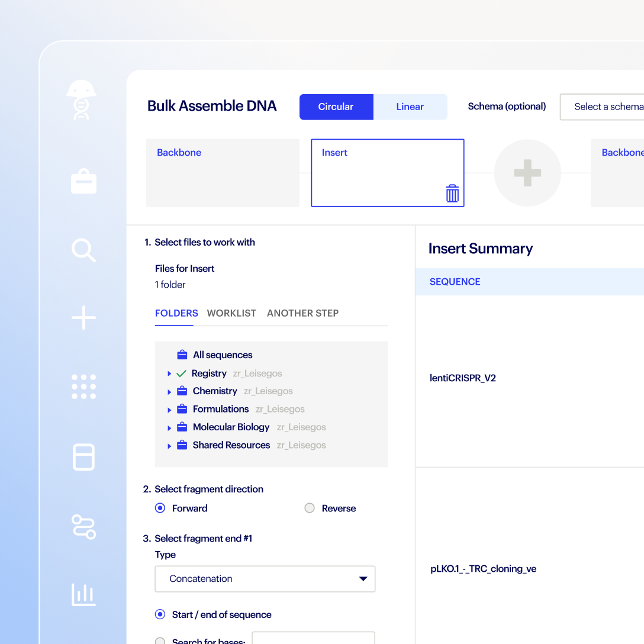Image resolution: width=644 pixels, height=644 pixels.
Task: Open the Concatenation type dropdown
Action: click(265, 579)
